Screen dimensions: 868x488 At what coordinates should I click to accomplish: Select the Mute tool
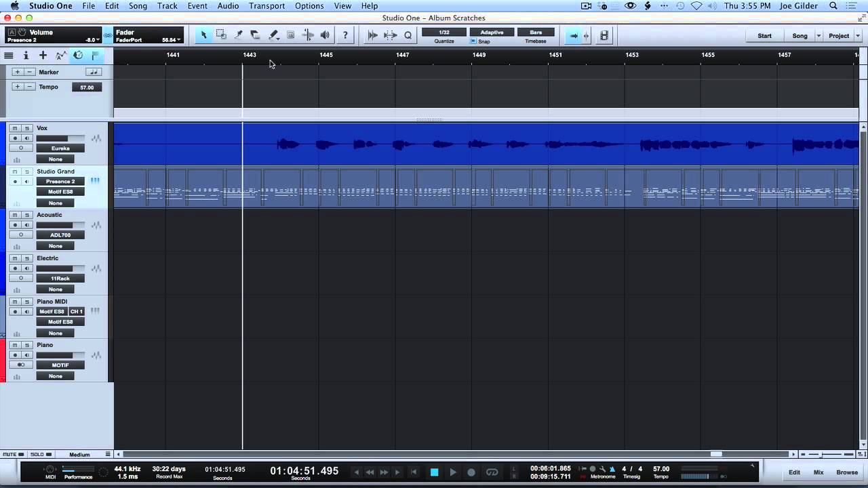click(x=291, y=35)
